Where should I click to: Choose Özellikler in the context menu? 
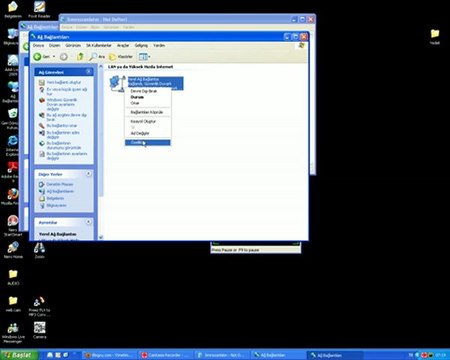click(148, 143)
